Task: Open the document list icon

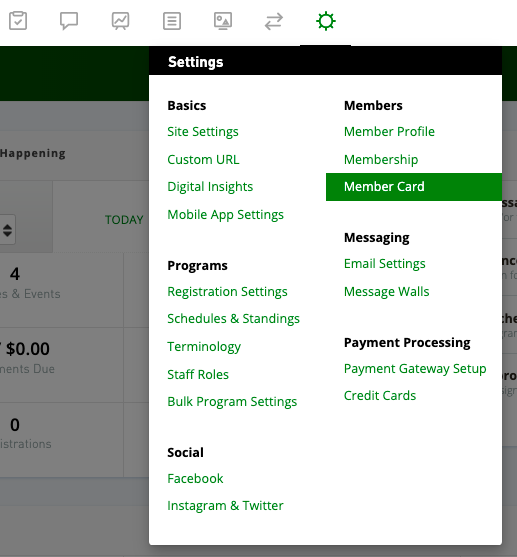Action: tap(172, 21)
